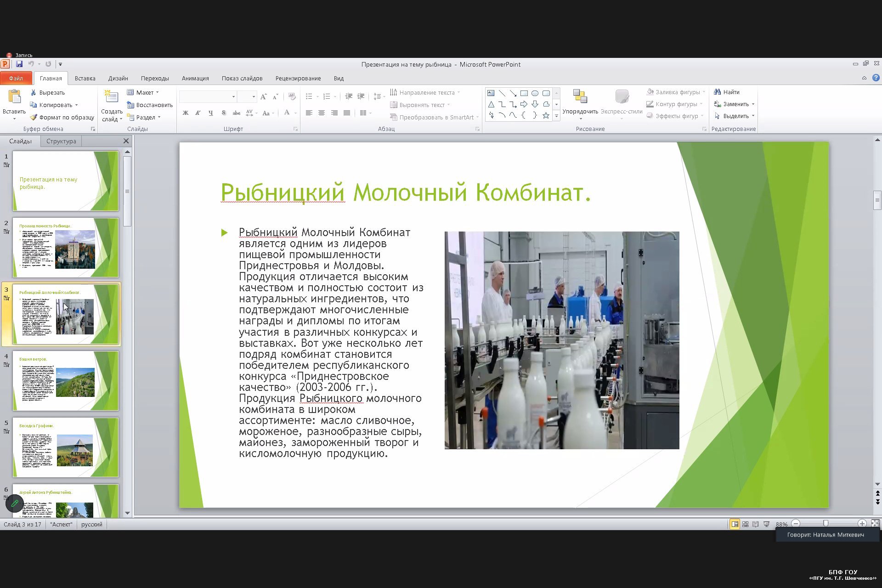Toggle Bold (Ж) formatting
Screen dimensions: 882x588
186,113
